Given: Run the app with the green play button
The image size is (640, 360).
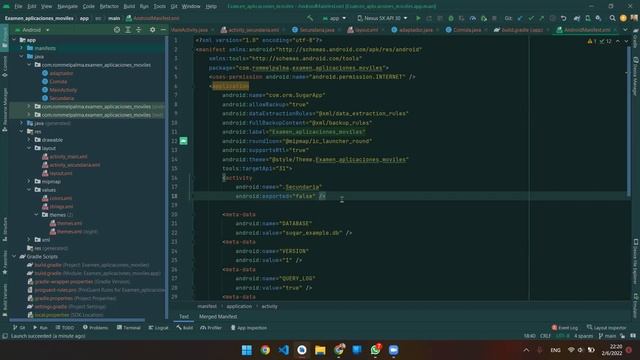Looking at the screenshot, I should (418, 18).
